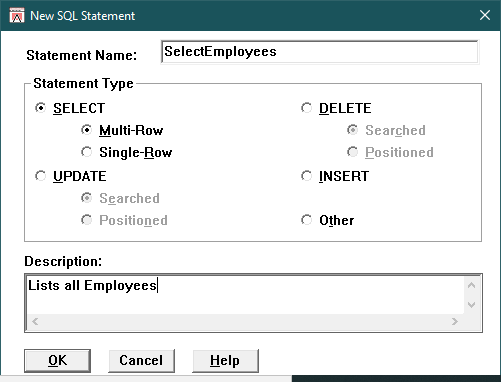Click the 'New SQL Statement' title text

pos(83,16)
